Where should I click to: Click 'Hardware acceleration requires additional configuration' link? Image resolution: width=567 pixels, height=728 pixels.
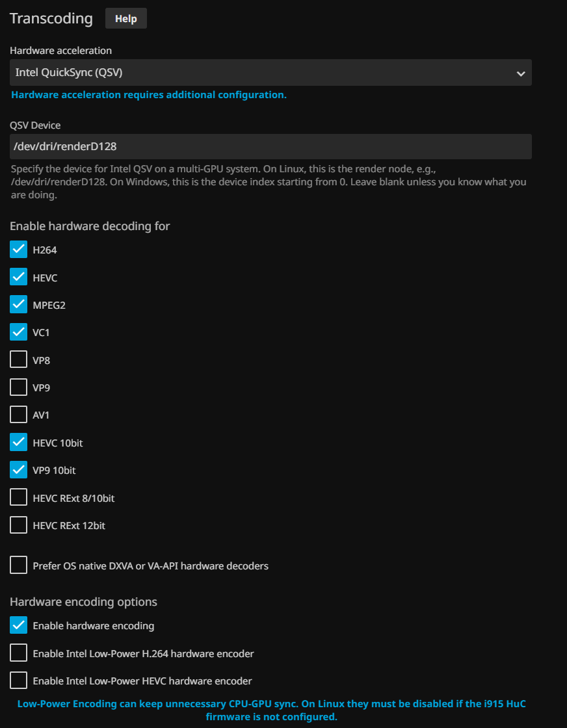click(x=149, y=95)
